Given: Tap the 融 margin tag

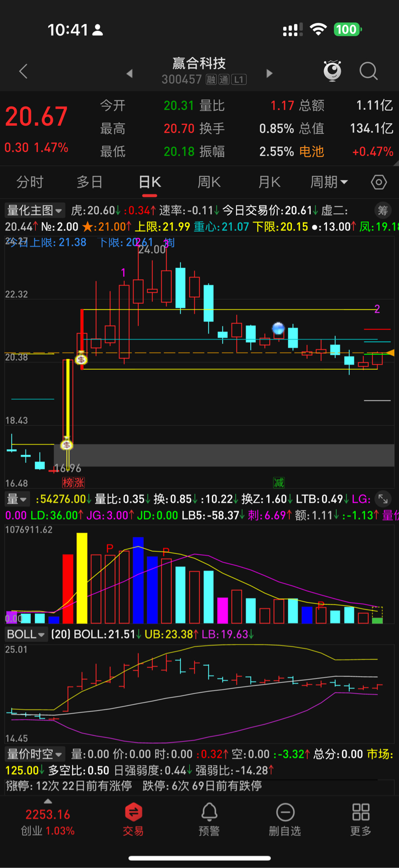Looking at the screenshot, I should (211, 80).
